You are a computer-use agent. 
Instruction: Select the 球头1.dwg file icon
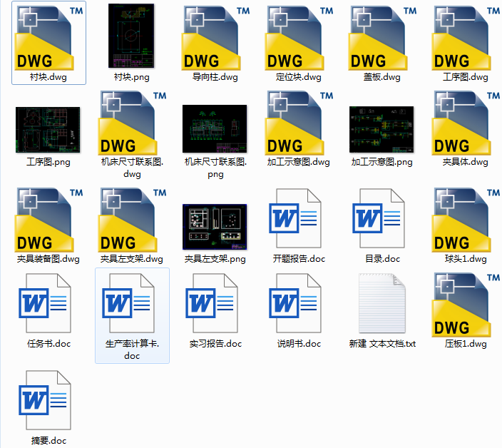466,220
